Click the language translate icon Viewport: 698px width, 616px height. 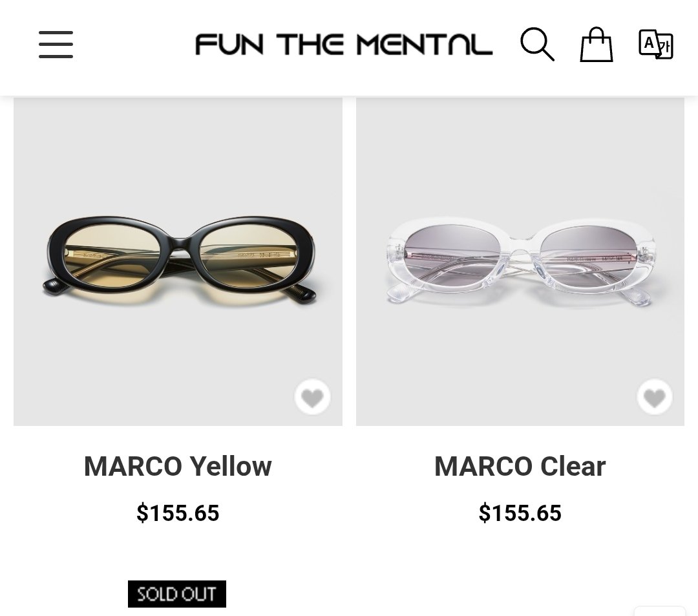655,45
